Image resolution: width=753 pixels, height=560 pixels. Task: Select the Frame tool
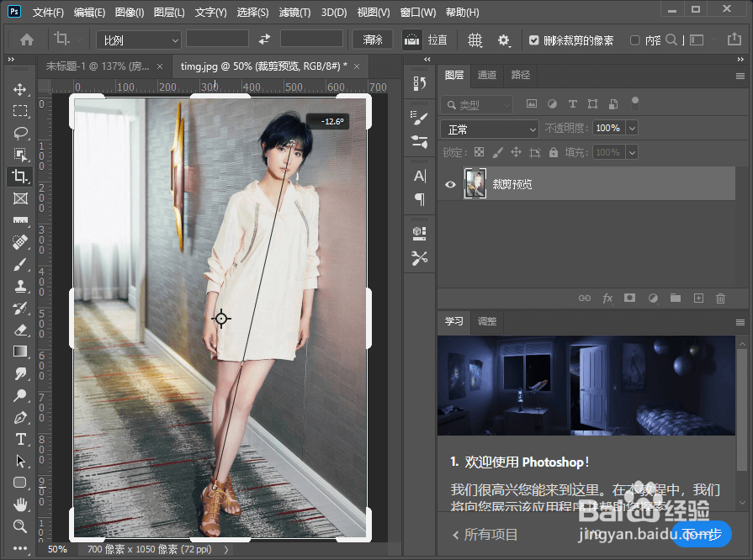click(x=19, y=198)
